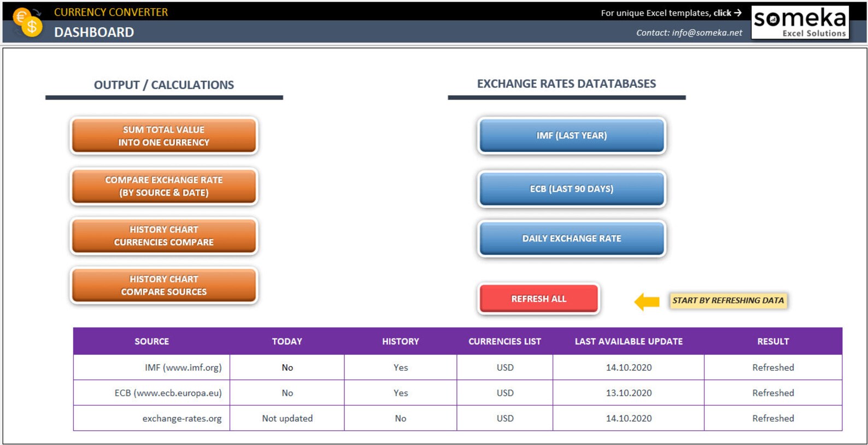This screenshot has height=445, width=868.
Task: Open the IMF (Last Year) database
Action: point(572,135)
